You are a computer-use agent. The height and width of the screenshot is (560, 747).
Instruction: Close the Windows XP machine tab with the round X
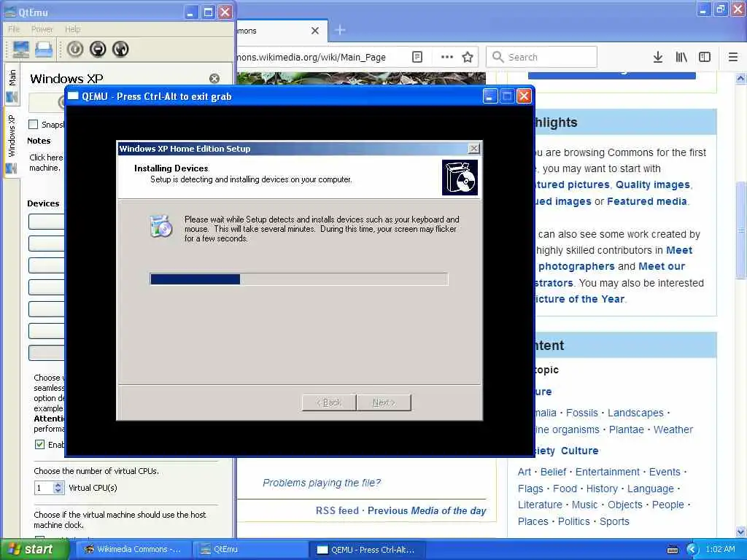214,79
